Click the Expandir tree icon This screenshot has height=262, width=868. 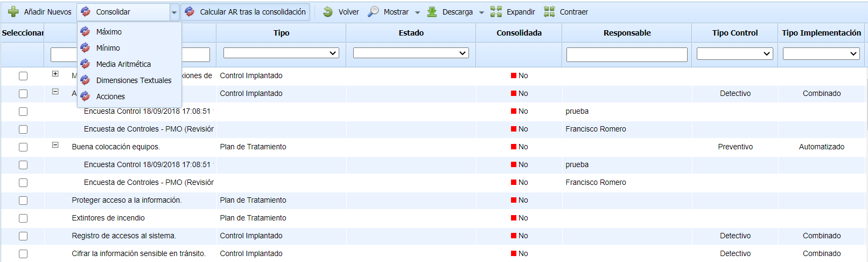click(x=496, y=12)
